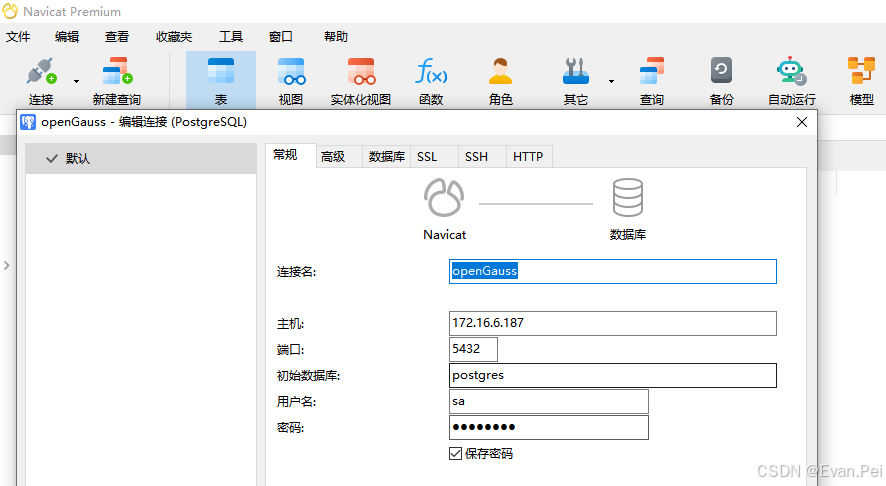Switch to the HTTP tab
Screen dimensions: 886x486
coord(528,157)
